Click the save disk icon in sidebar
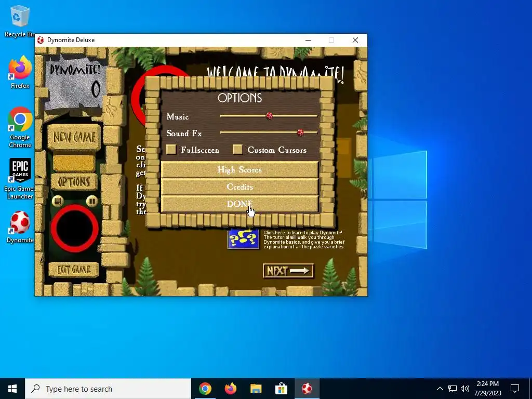 [x=58, y=201]
